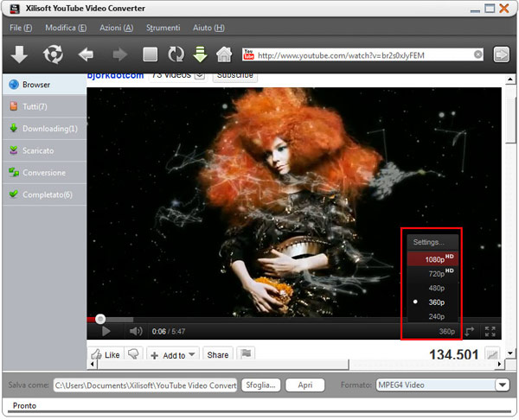Screen dimensions: 519x420
Task: Open the Strumenti menu
Action: point(163,28)
